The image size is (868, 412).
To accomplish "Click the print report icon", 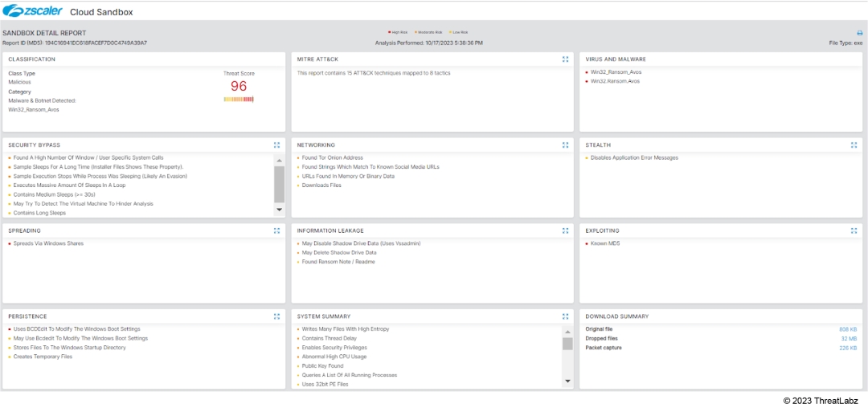I will pyautogui.click(x=859, y=33).
